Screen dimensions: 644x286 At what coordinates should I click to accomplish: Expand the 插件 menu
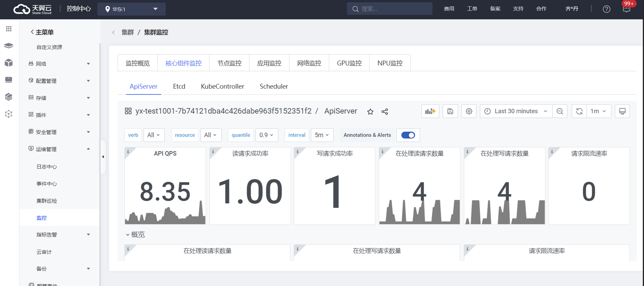click(x=59, y=115)
